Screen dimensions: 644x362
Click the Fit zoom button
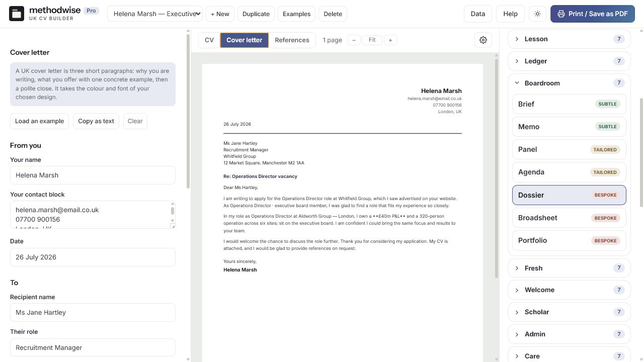tap(372, 40)
